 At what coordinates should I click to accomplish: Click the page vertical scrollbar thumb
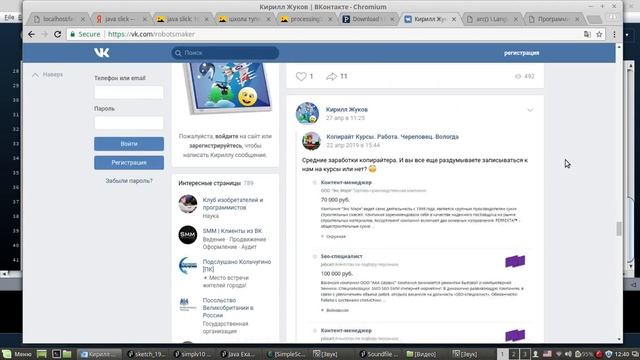point(619,229)
